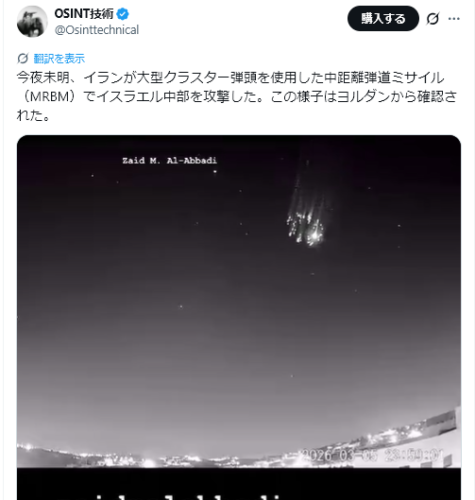This screenshot has width=475, height=500.
Task: Show translation via 翻訳を表示 link
Action: (59, 59)
